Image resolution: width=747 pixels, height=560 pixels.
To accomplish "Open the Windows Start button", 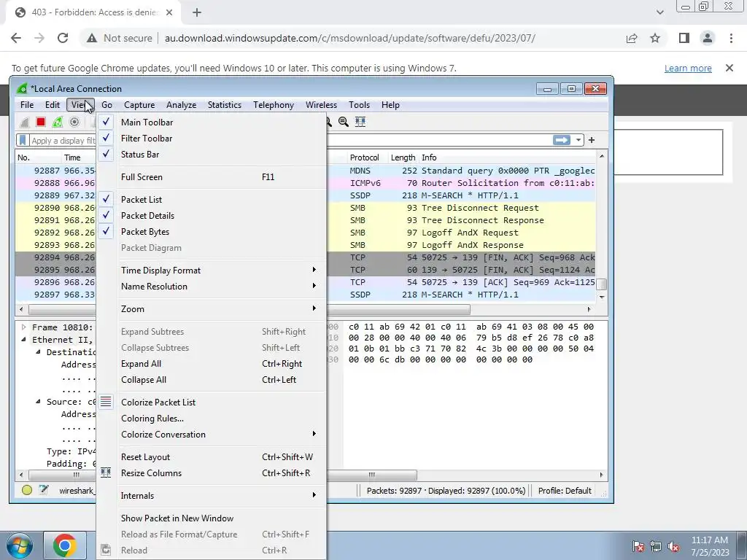I will pyautogui.click(x=19, y=545).
